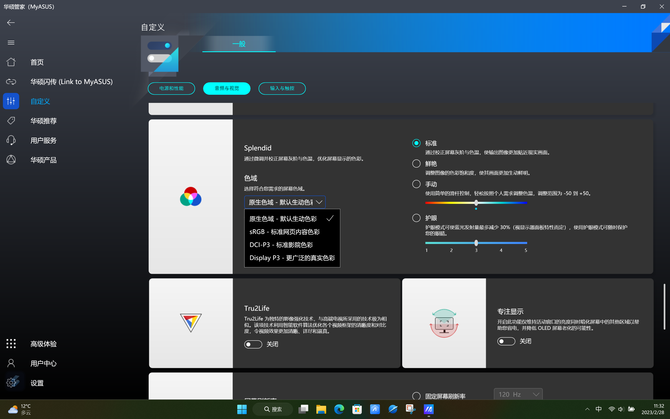Open the Wi-Fi network tray icon
Image resolution: width=670 pixels, height=419 pixels.
(x=611, y=409)
